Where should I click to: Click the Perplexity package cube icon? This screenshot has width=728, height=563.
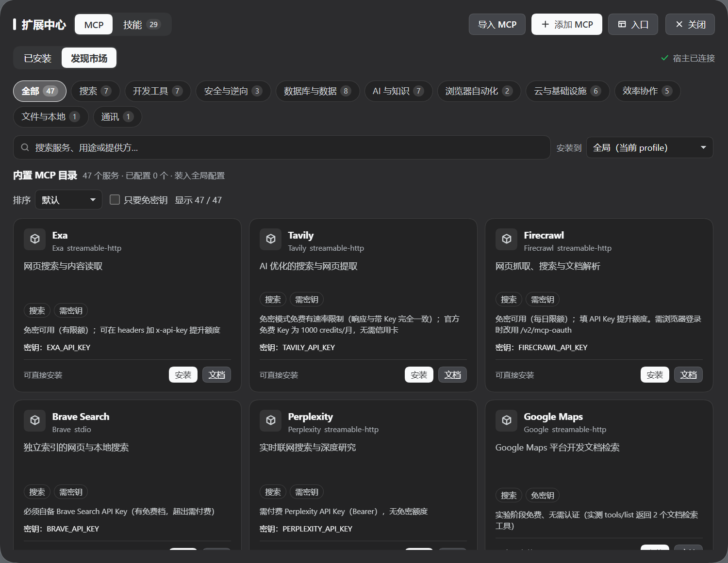[271, 420]
